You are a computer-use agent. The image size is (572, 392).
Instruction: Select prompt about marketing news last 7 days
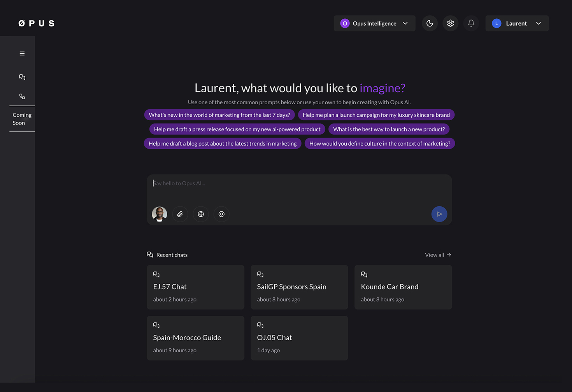[219, 115]
